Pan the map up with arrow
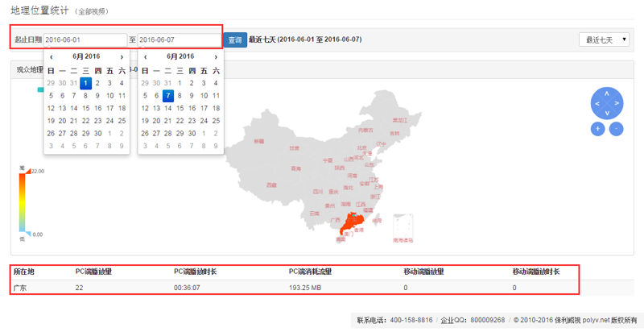The width and height of the screenshot is (644, 336). [606, 93]
